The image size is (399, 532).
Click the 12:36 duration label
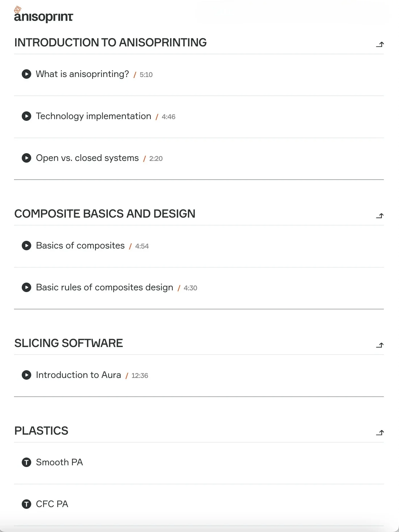[x=140, y=375]
